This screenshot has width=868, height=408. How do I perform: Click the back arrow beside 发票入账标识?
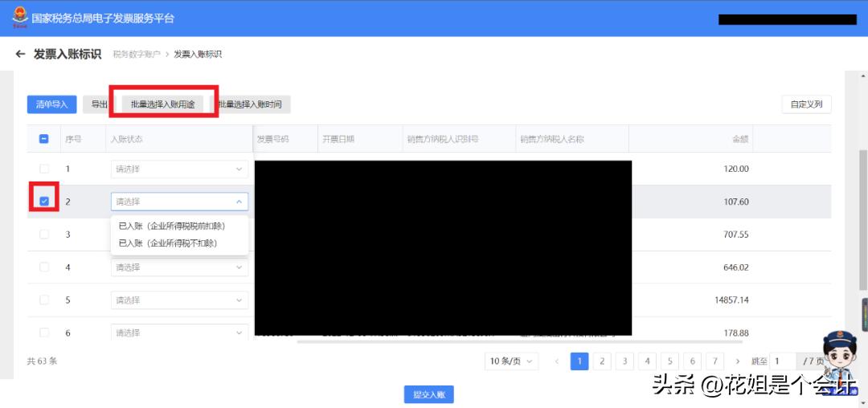pos(20,54)
